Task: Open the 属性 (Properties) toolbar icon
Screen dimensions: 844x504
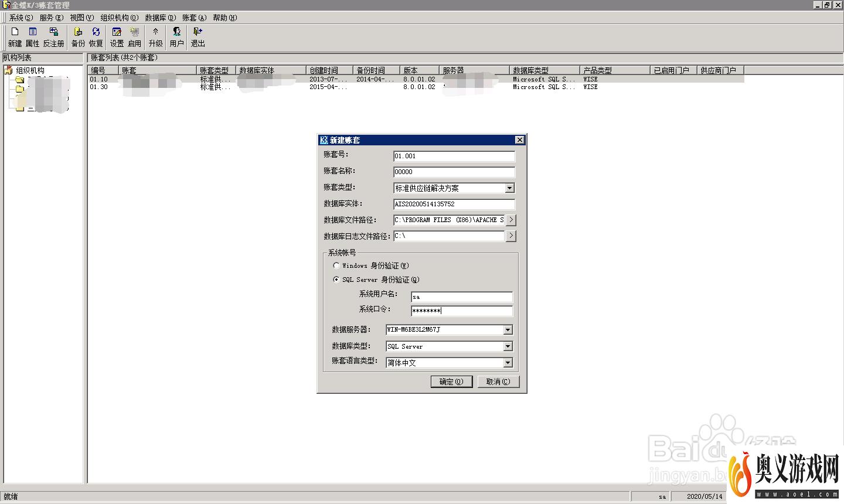Action: pyautogui.click(x=33, y=36)
